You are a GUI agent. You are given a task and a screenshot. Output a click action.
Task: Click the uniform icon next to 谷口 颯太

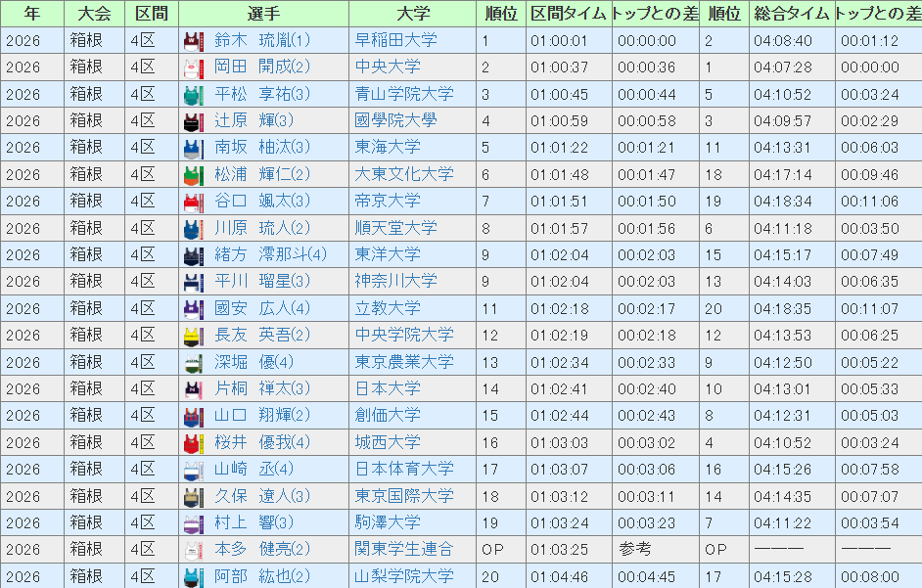coord(193,202)
